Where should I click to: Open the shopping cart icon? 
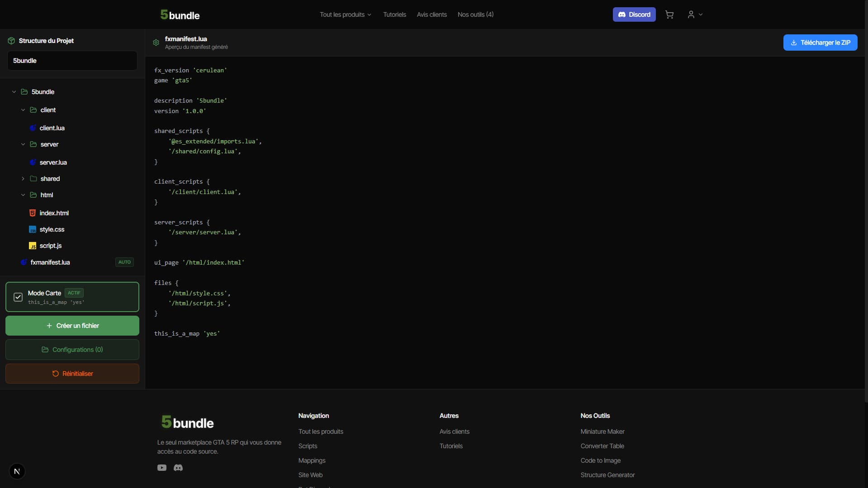669,14
